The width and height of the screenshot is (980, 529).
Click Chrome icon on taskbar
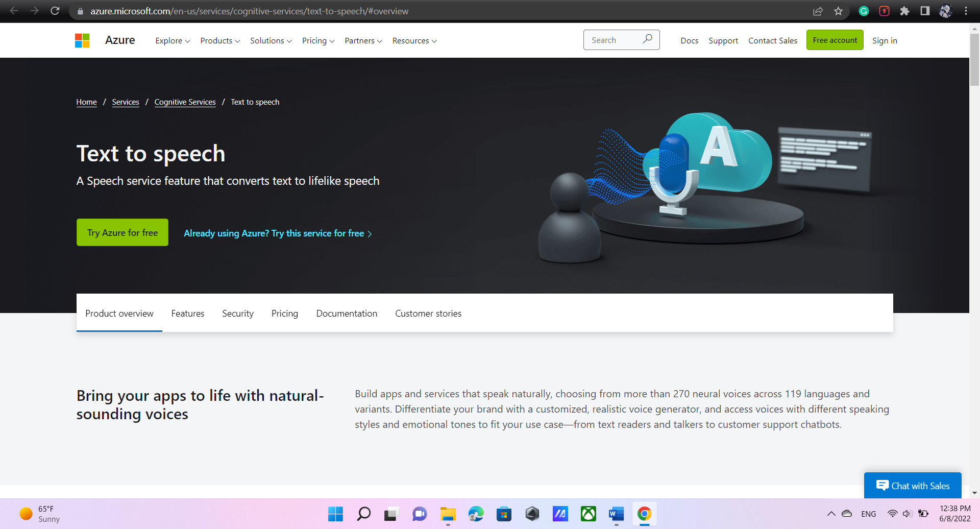tap(644, 514)
